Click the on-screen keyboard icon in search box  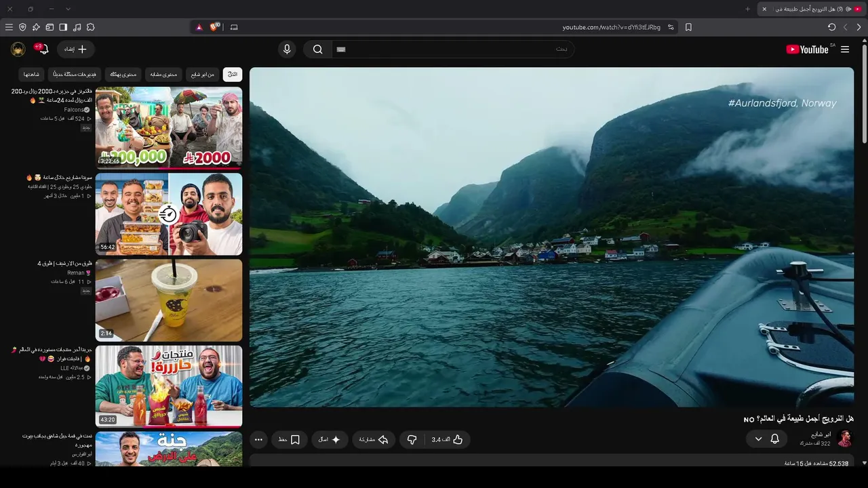(341, 49)
